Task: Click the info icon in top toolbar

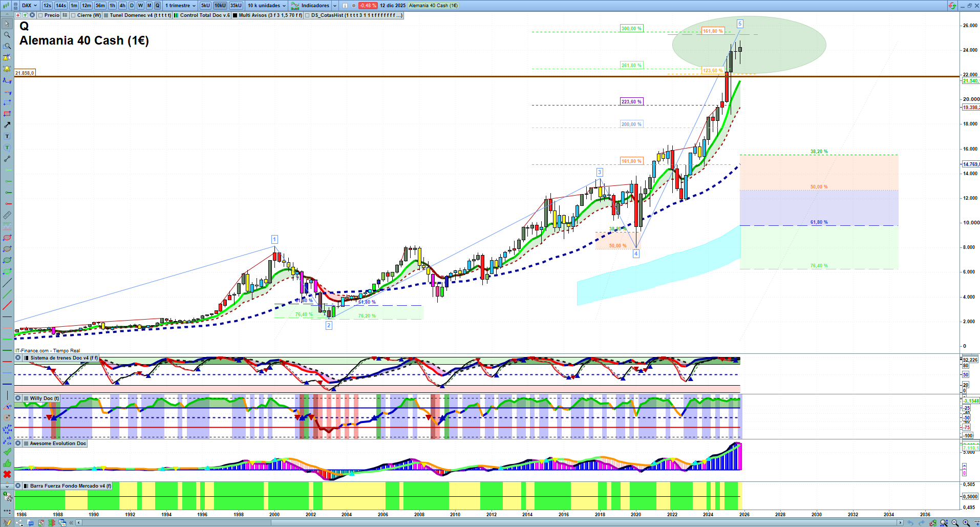Action: click(345, 6)
